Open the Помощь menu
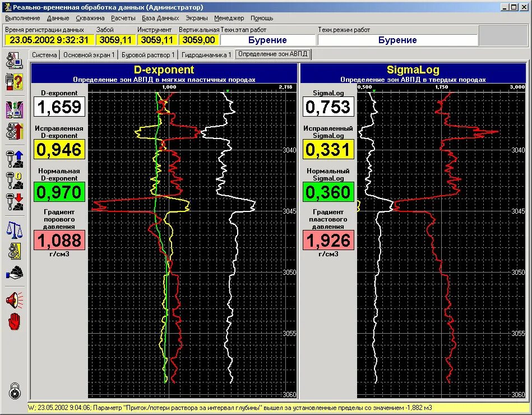532x415 pixels. tap(262, 18)
